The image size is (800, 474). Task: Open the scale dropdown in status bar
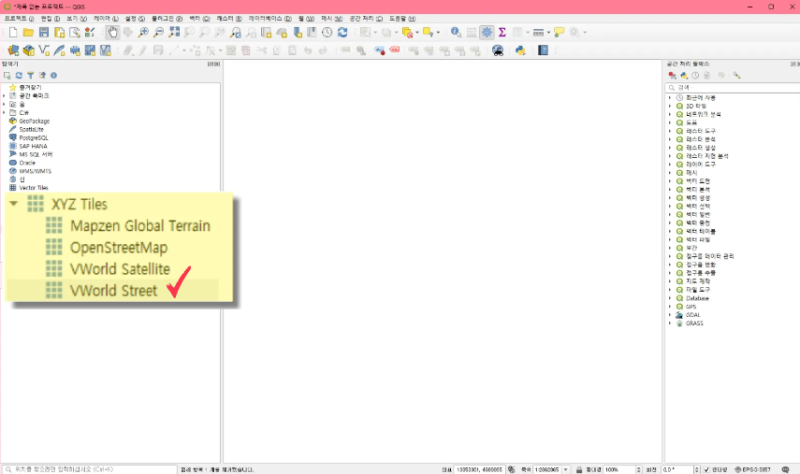click(565, 469)
